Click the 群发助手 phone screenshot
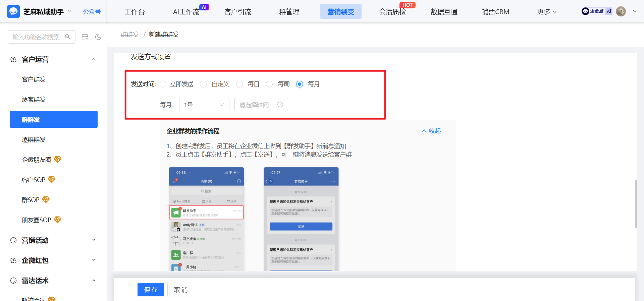Image resolution: width=644 pixels, height=301 pixels. click(301, 219)
